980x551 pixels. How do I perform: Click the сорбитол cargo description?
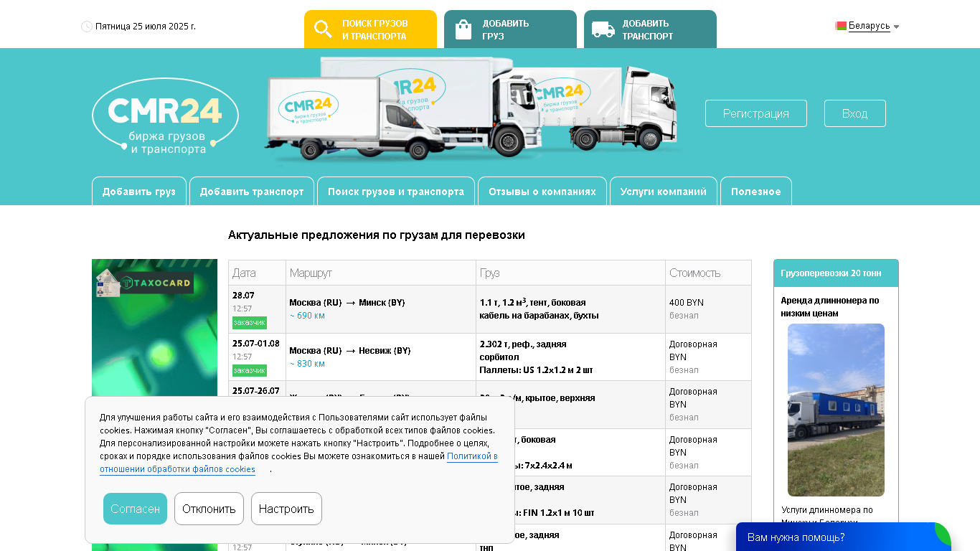pyautogui.click(x=499, y=357)
